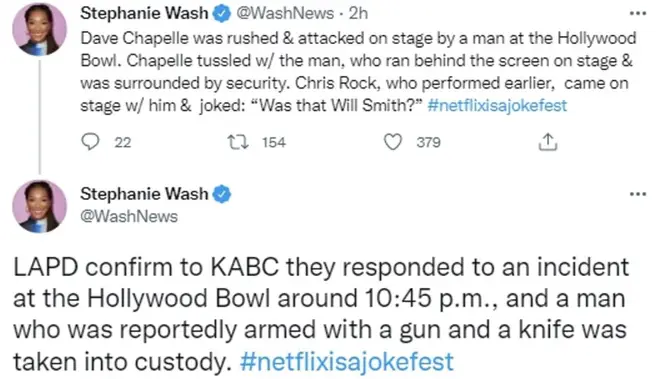
Task: Click Stephanie Wash name on first tweet
Action: click(144, 13)
